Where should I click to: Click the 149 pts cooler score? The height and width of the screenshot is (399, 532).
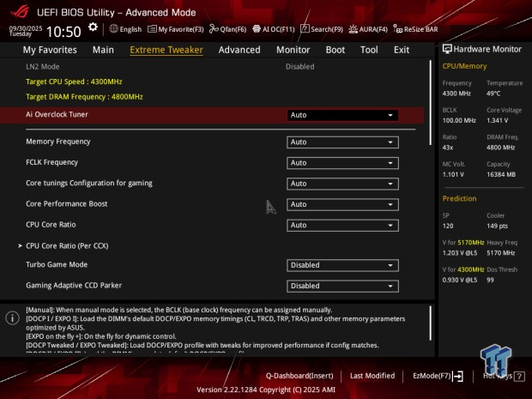497,226
